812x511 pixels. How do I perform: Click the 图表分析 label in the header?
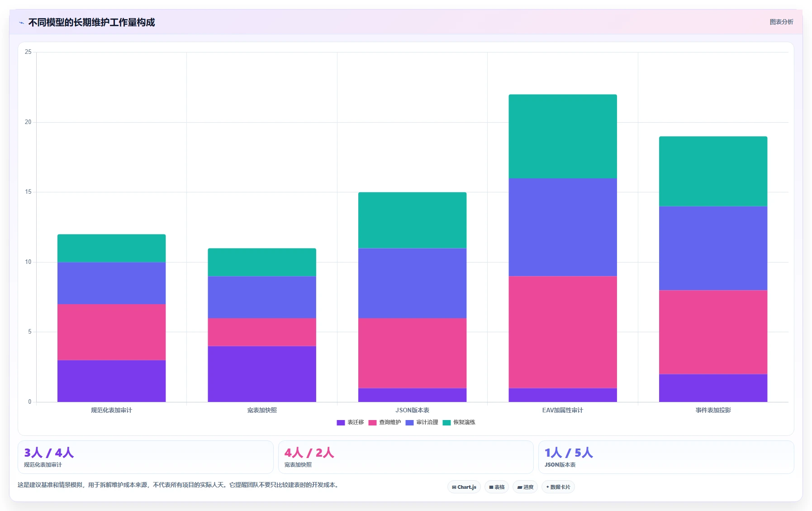[x=781, y=22]
